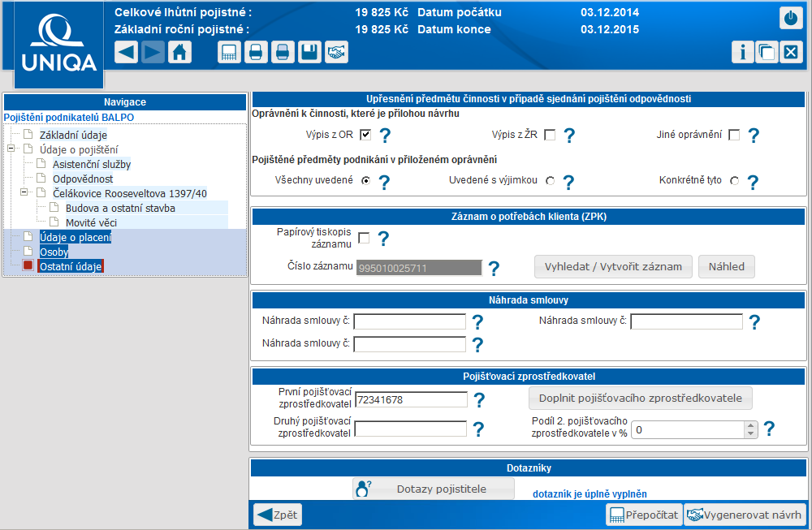
Task: Open help for Konkrétně tyto
Action: [753, 182]
